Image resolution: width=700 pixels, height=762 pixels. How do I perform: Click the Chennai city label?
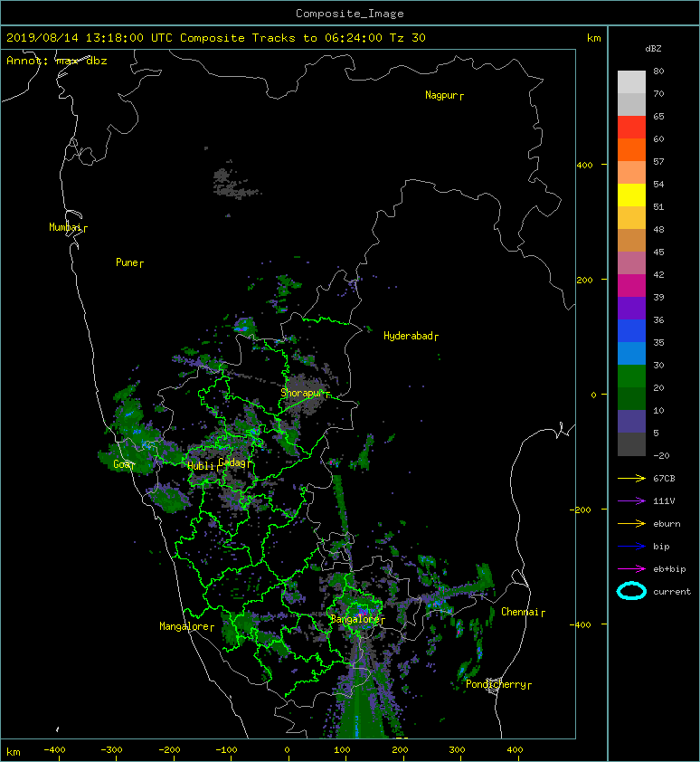(520, 612)
